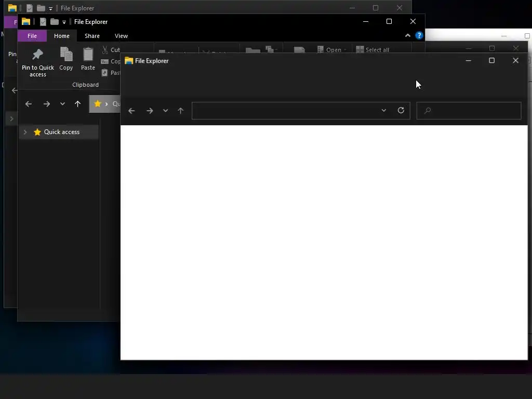
Task: Click Cut in the Clipboard group
Action: (111, 50)
